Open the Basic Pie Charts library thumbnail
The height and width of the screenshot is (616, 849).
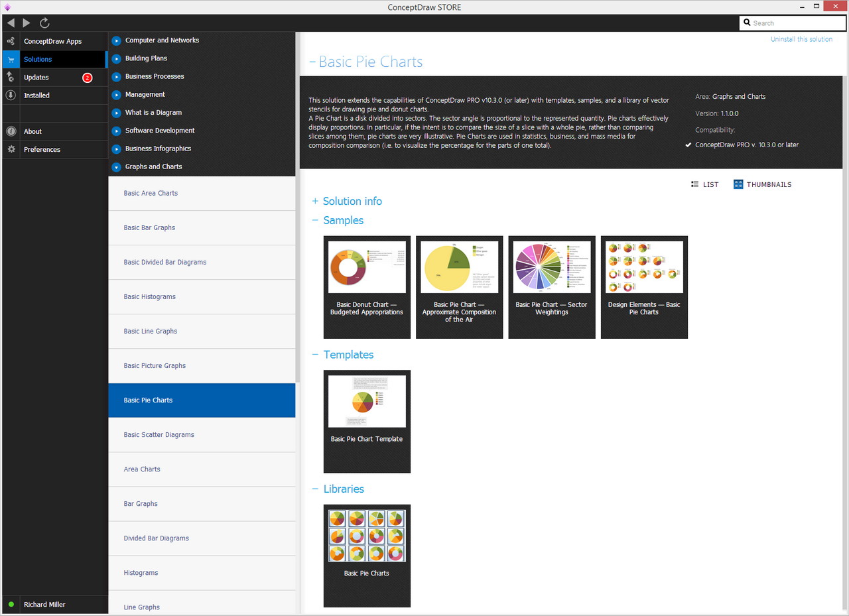point(367,556)
